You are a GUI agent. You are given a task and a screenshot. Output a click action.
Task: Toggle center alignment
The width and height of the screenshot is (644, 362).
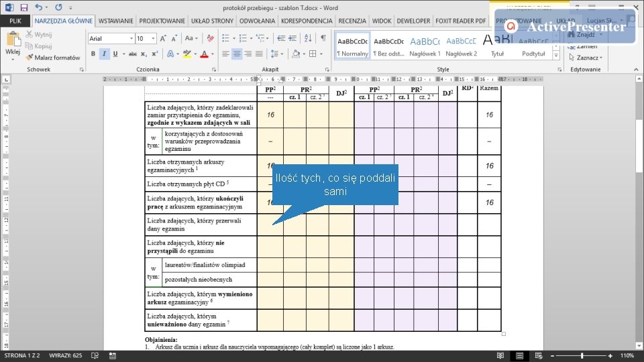[237, 54]
